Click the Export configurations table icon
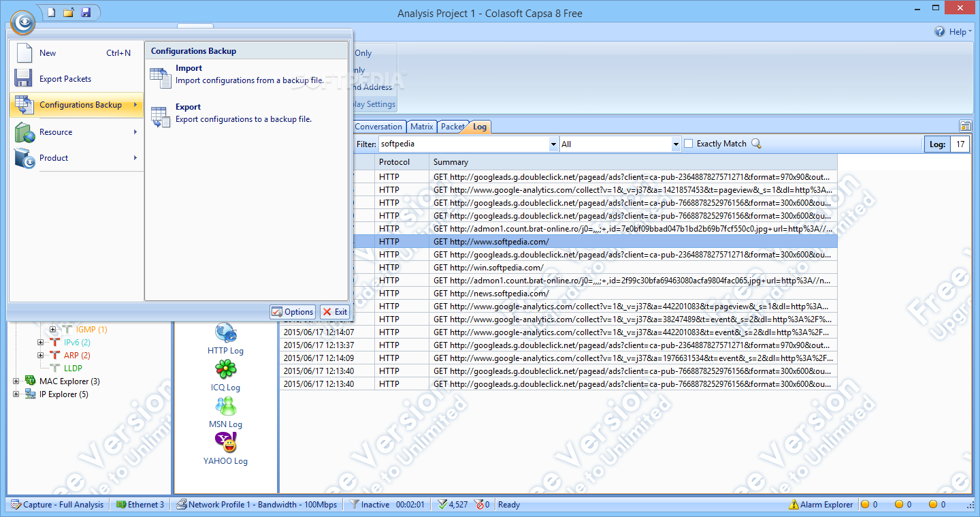980x517 pixels. pyautogui.click(x=161, y=116)
